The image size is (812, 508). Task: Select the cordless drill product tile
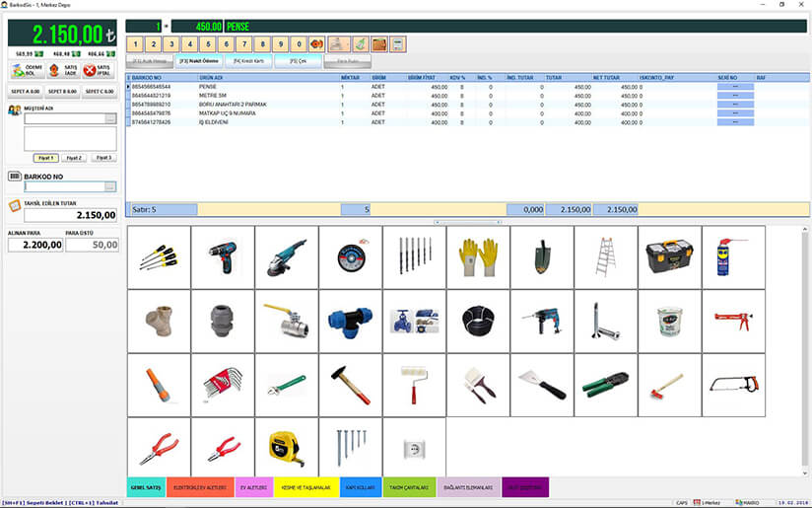223,256
